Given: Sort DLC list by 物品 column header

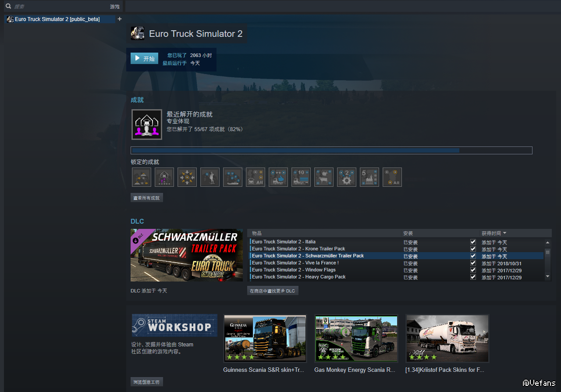Looking at the screenshot, I should click(x=257, y=233).
